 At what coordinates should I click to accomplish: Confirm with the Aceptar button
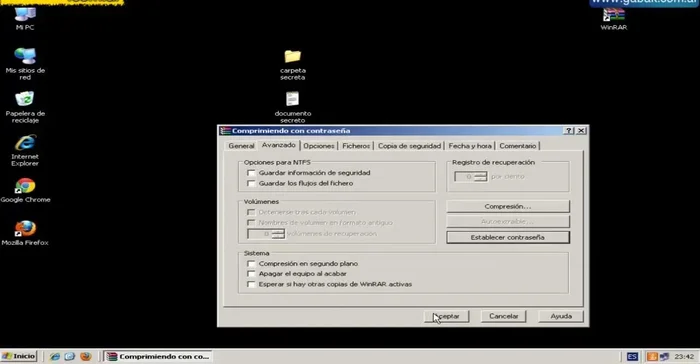pyautogui.click(x=446, y=316)
